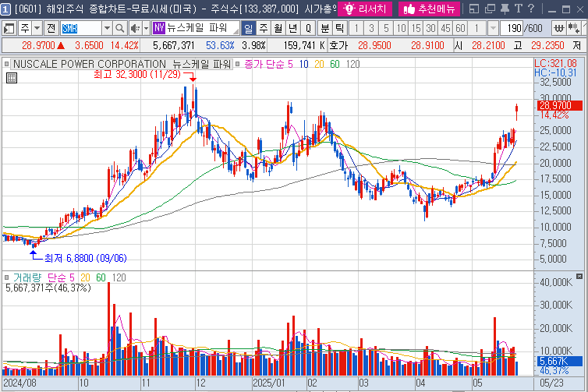Open the stock symbol search magnifier
This screenshot has width=588, height=392.
click(x=119, y=28)
